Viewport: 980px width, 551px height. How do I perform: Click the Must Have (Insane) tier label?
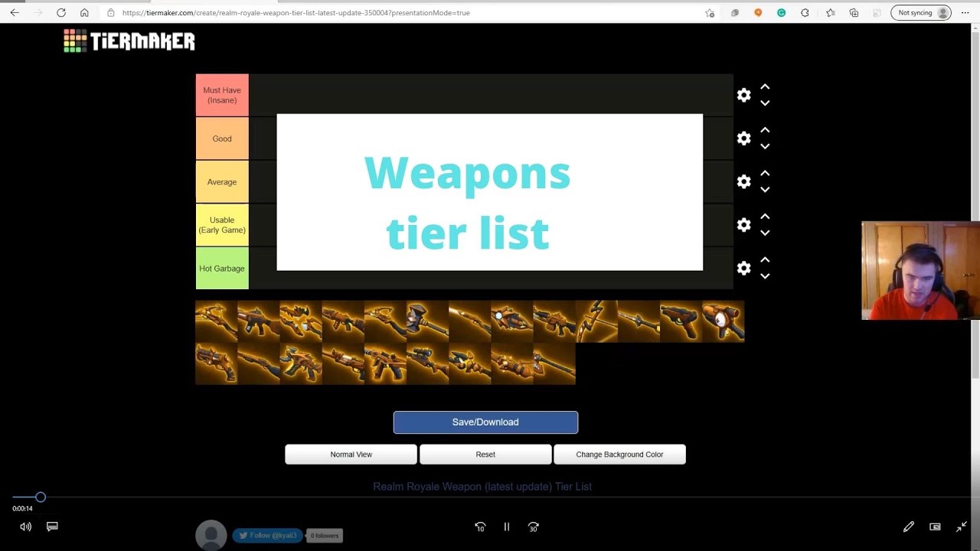222,95
